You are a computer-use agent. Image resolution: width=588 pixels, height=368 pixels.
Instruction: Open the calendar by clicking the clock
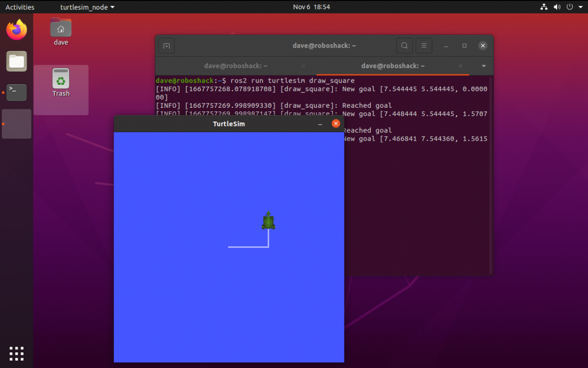312,7
